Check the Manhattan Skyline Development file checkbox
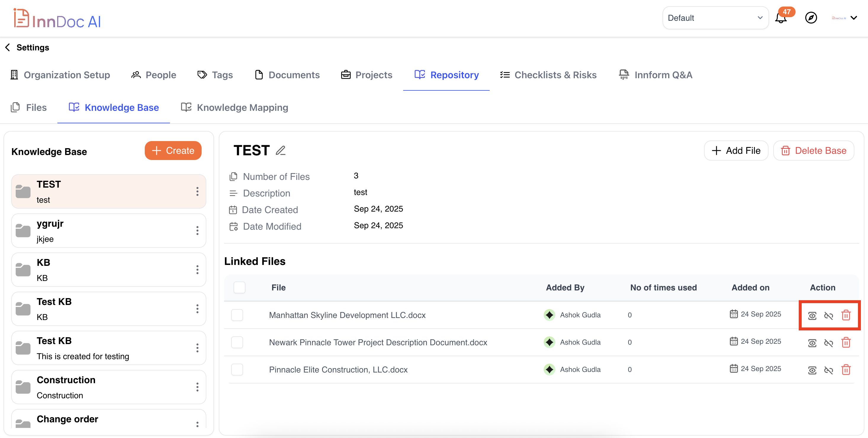 pyautogui.click(x=237, y=315)
